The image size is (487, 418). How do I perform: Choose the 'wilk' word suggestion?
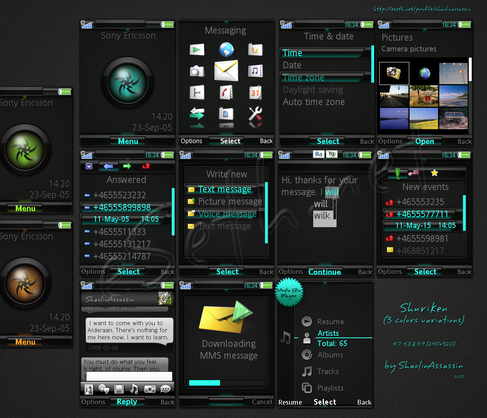322,216
